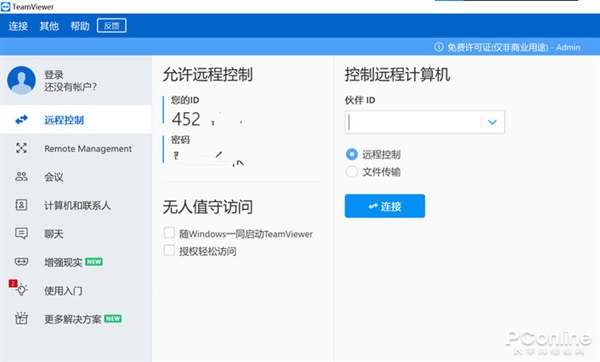Select the 远程控制 radio button
Image resolution: width=600 pixels, height=362 pixels.
click(352, 154)
